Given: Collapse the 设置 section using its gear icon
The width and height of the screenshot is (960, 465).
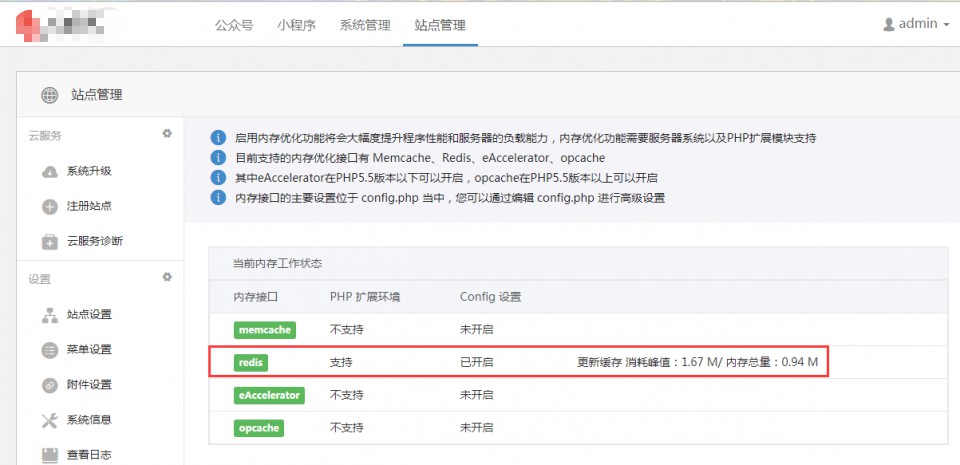Looking at the screenshot, I should (x=167, y=278).
